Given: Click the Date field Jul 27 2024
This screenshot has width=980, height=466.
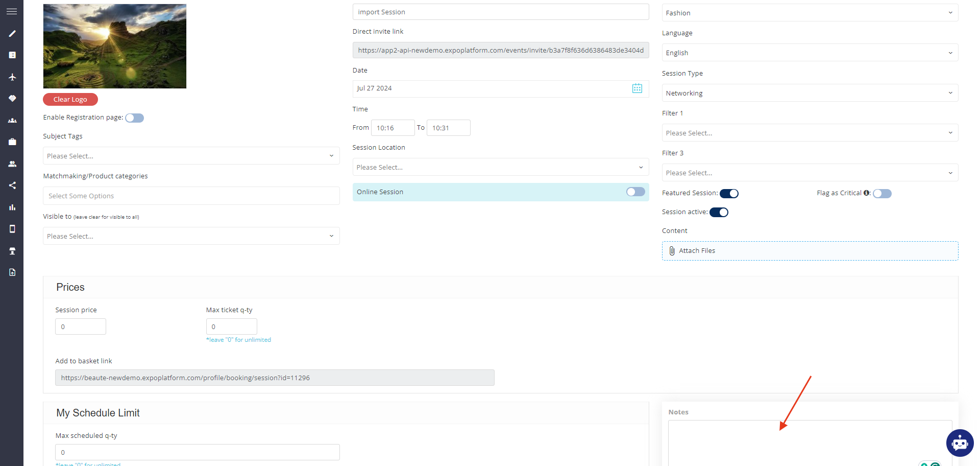Looking at the screenshot, I should coord(501,88).
